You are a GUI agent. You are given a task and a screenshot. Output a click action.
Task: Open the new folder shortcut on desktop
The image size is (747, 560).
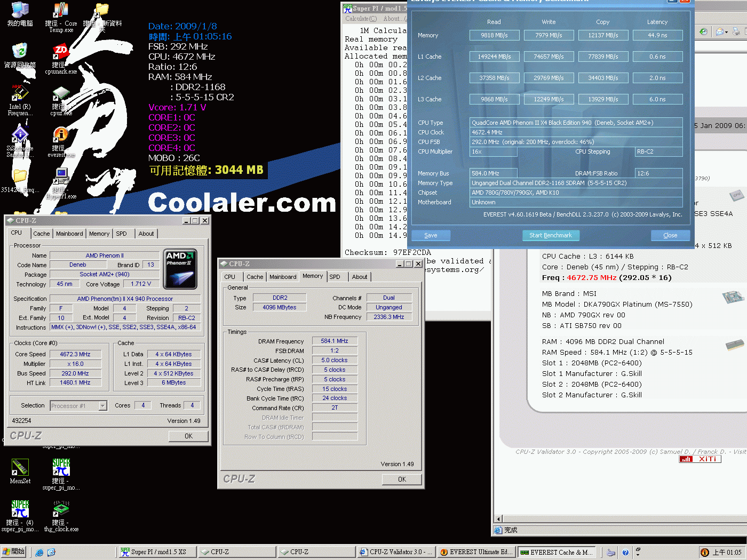coord(102,18)
